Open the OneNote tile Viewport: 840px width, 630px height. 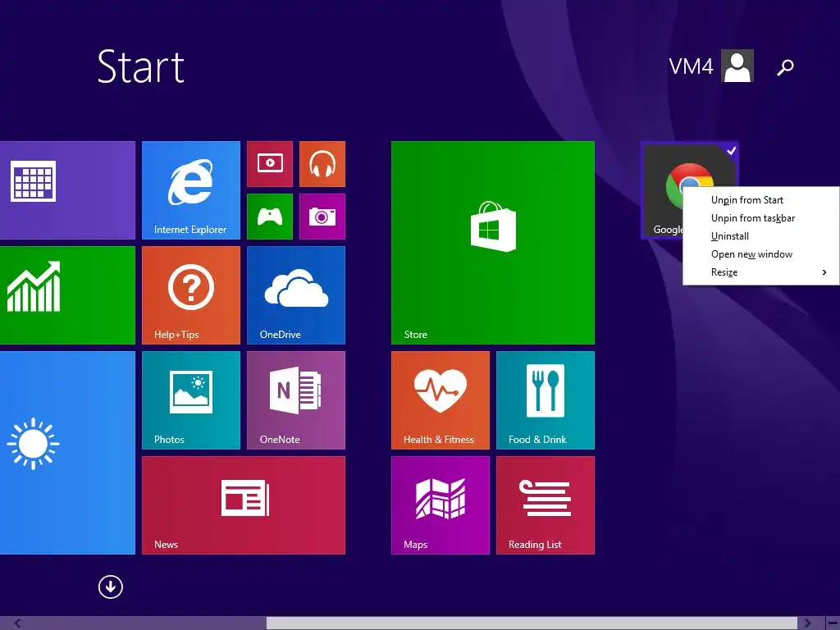pyautogui.click(x=295, y=400)
